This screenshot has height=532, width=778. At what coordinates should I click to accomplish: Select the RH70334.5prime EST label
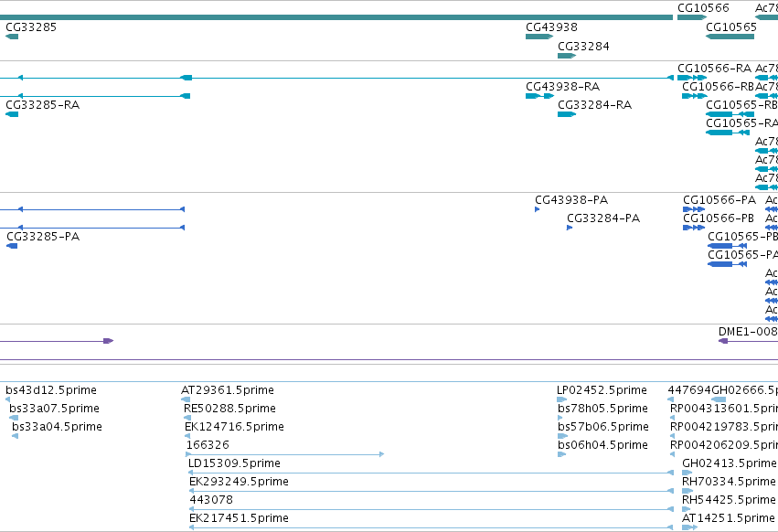(x=729, y=482)
